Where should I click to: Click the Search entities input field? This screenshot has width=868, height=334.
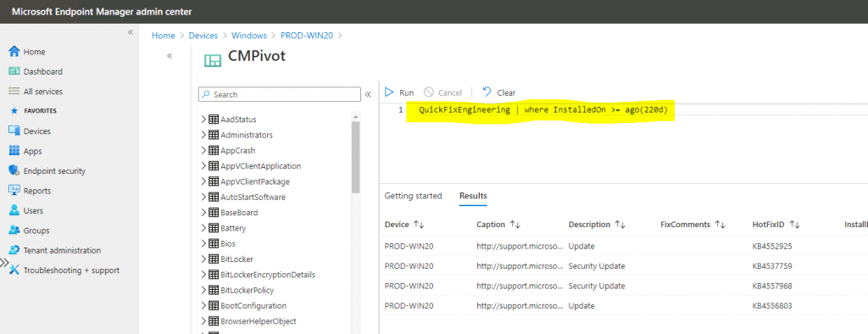280,95
